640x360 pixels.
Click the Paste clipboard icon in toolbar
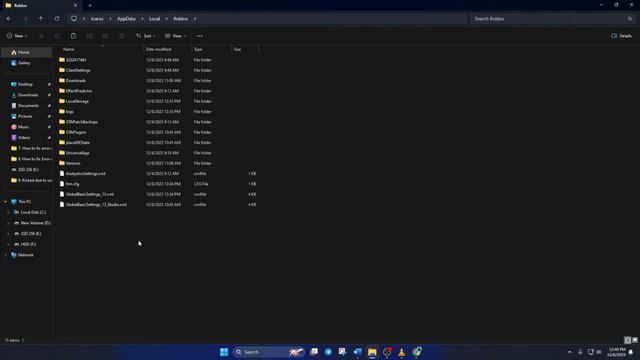coord(73,36)
